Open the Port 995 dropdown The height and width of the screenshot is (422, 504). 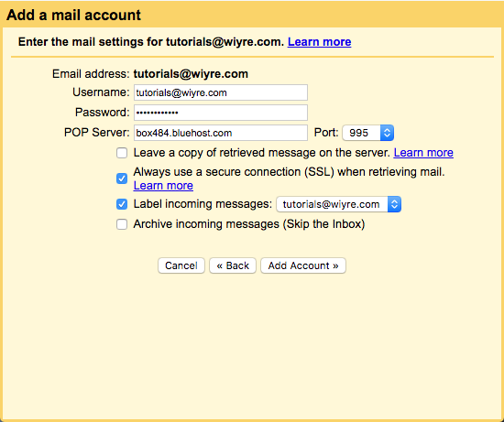368,133
